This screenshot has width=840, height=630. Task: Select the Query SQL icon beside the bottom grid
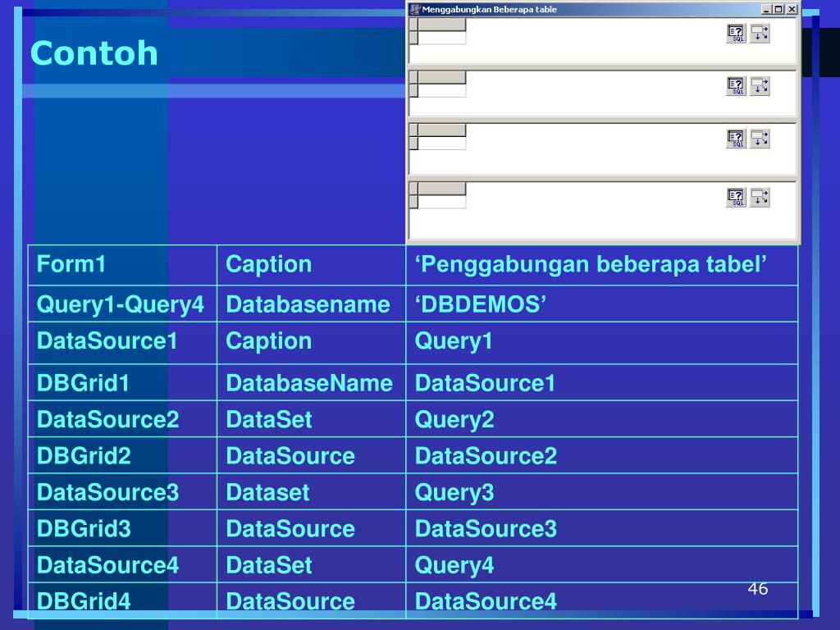(736, 197)
